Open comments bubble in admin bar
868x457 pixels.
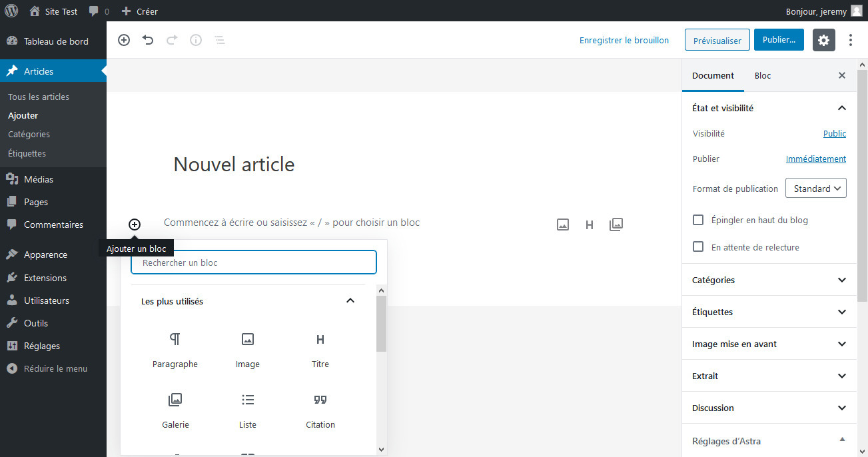point(99,11)
